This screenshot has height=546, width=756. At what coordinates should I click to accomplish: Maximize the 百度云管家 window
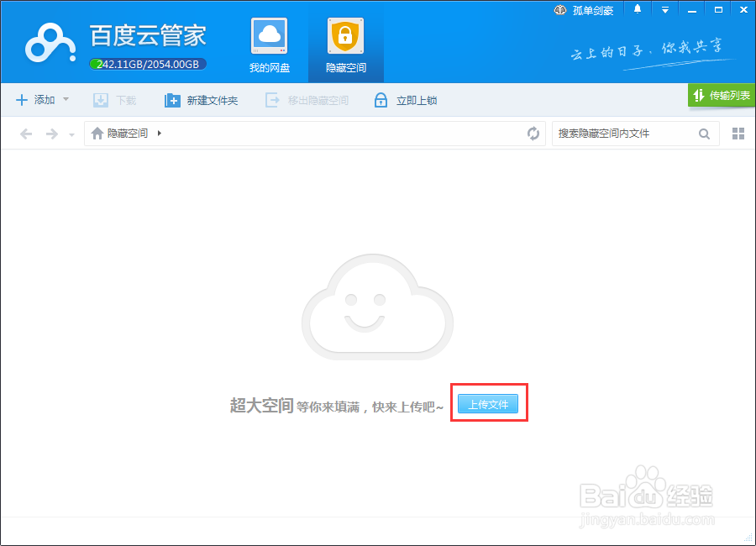coord(718,9)
